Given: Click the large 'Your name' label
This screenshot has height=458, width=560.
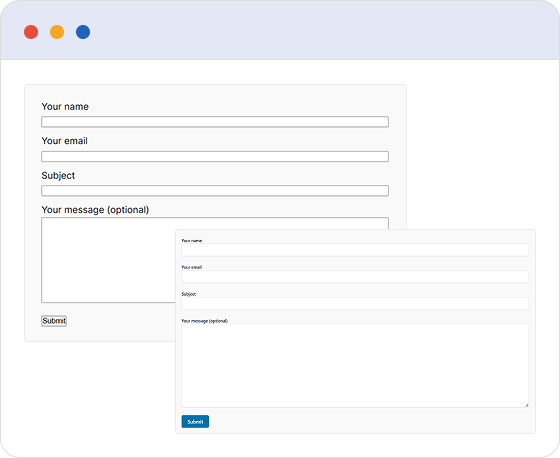Looking at the screenshot, I should (65, 106).
